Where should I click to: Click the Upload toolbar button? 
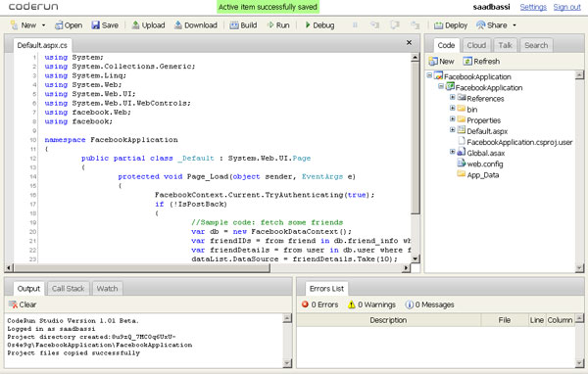click(x=148, y=25)
